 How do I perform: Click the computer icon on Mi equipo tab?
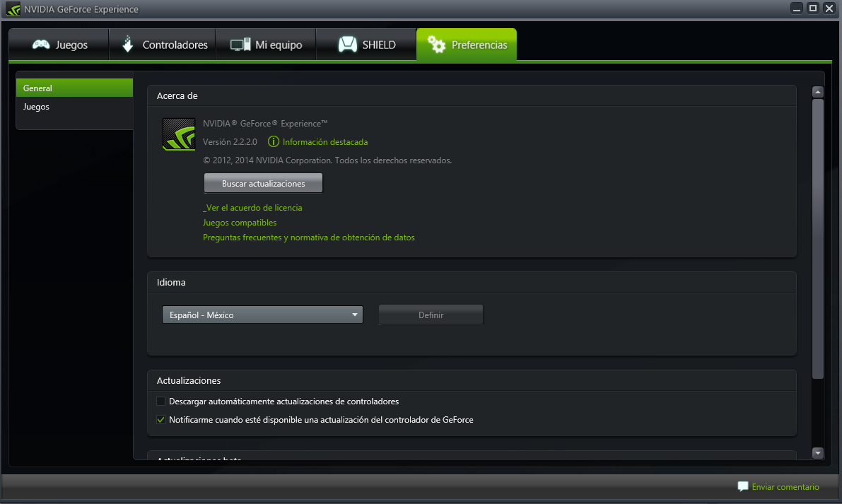tap(240, 45)
